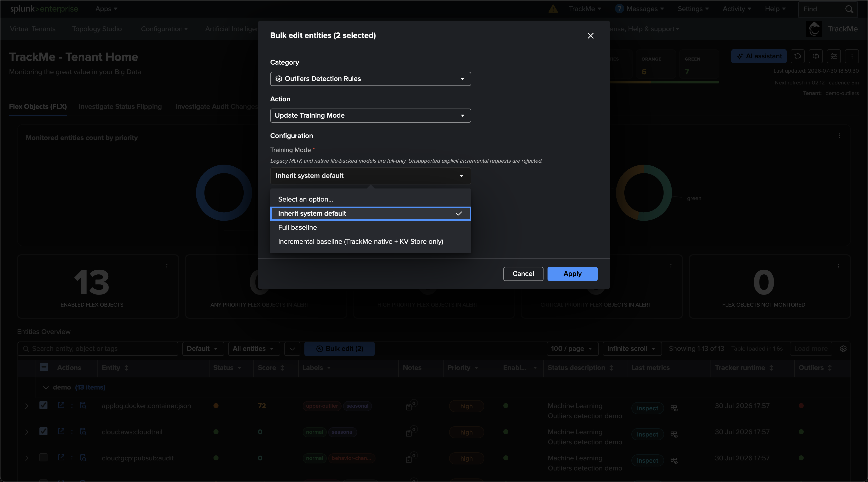Select Inherit system default option
This screenshot has width=868, height=482.
(x=370, y=213)
